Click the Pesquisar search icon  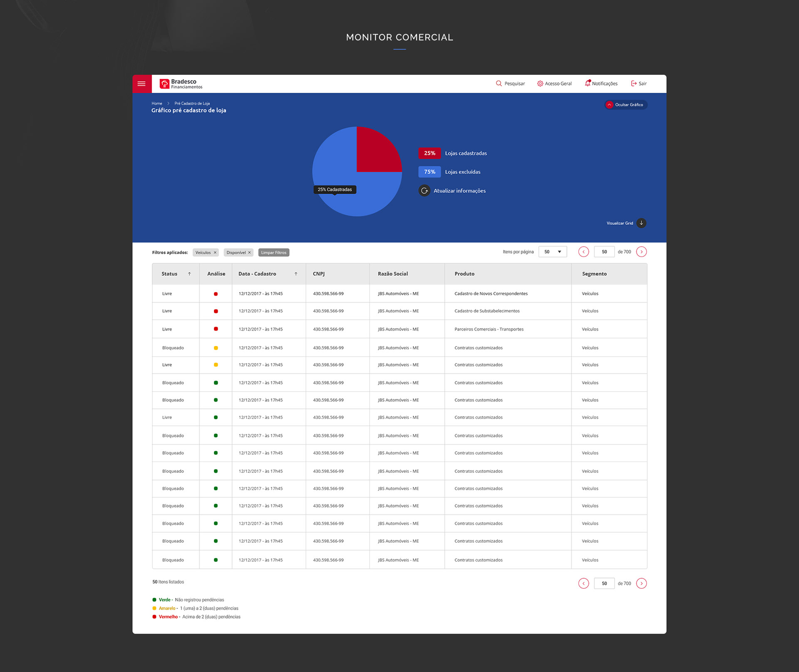(499, 84)
